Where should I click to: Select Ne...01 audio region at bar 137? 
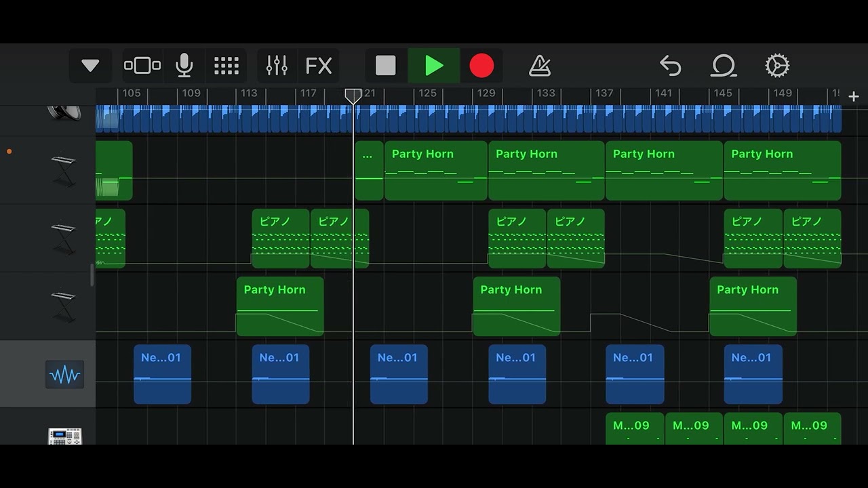pyautogui.click(x=635, y=374)
